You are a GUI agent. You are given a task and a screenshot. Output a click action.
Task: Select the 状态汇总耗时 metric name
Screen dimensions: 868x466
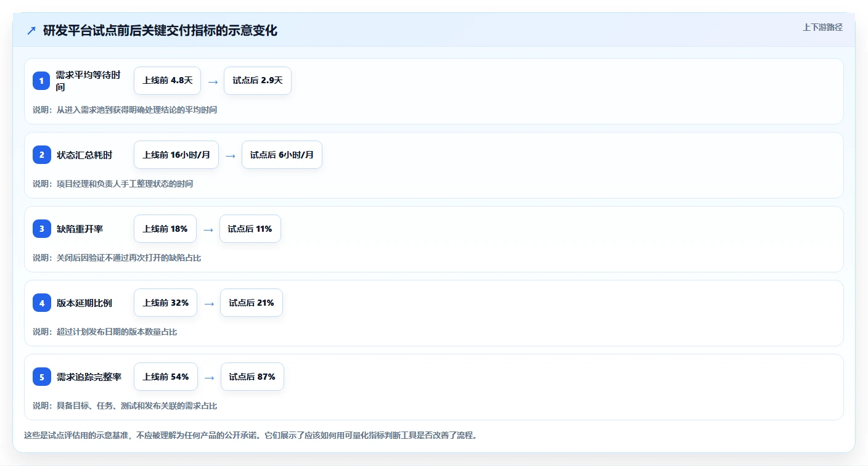click(84, 155)
